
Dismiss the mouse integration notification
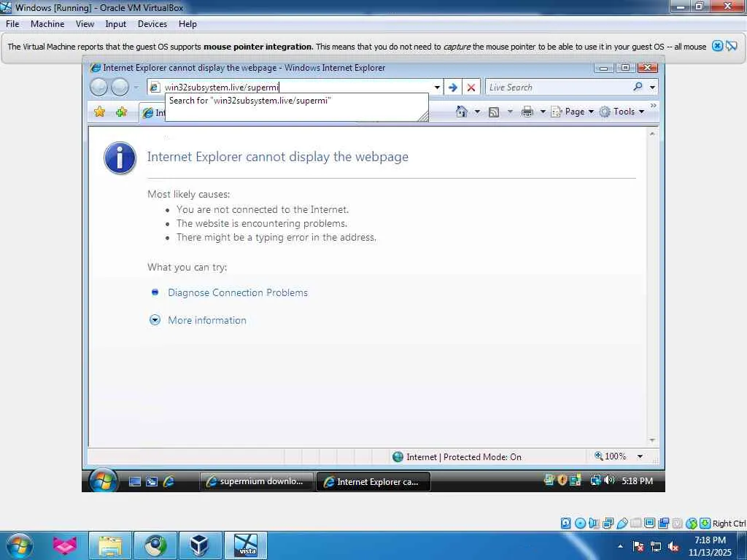coord(717,46)
